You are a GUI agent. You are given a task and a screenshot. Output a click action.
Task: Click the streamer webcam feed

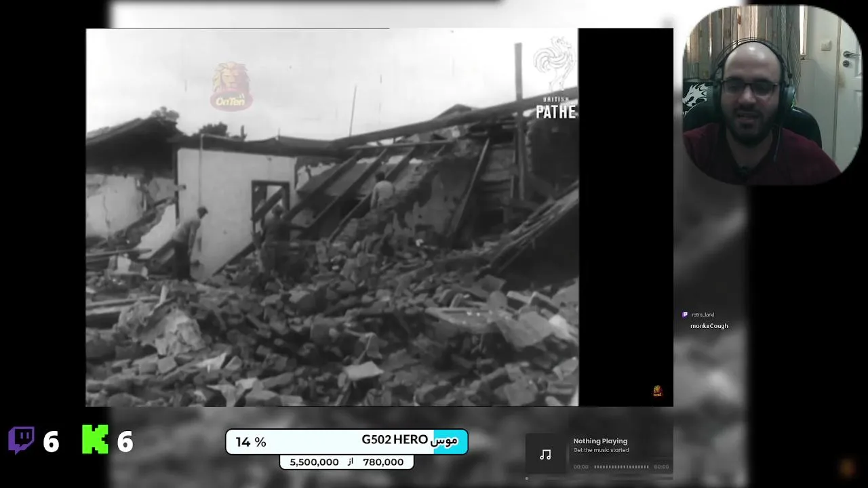coord(772,95)
